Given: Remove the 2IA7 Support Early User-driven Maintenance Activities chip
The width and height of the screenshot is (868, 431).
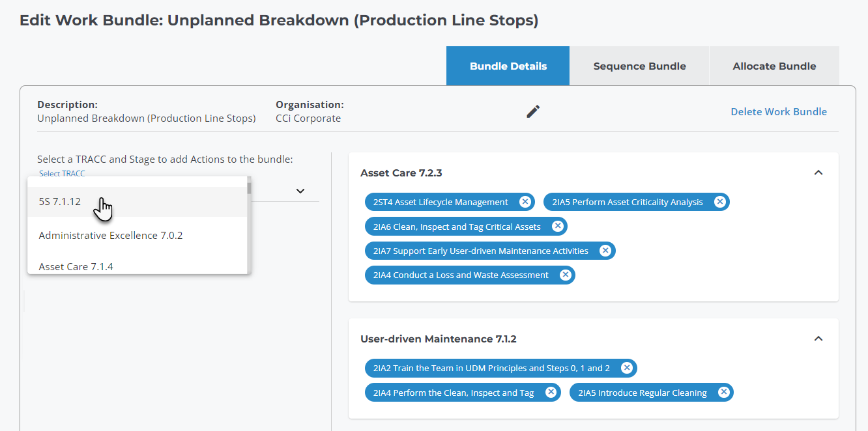Looking at the screenshot, I should pyautogui.click(x=605, y=251).
